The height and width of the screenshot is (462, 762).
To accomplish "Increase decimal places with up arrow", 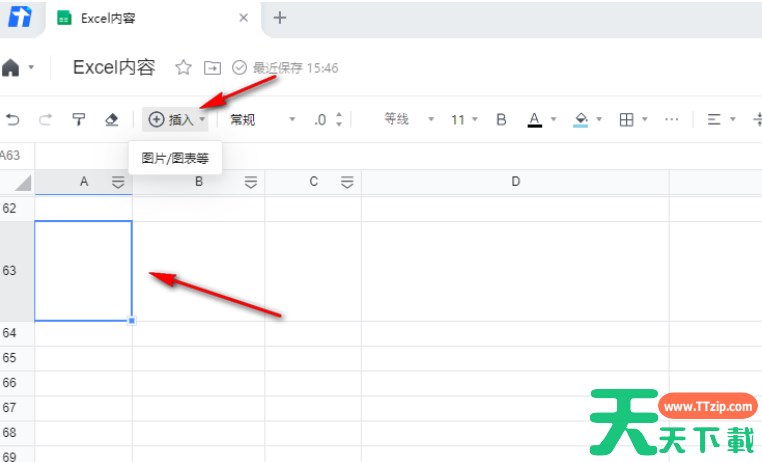I will point(339,115).
